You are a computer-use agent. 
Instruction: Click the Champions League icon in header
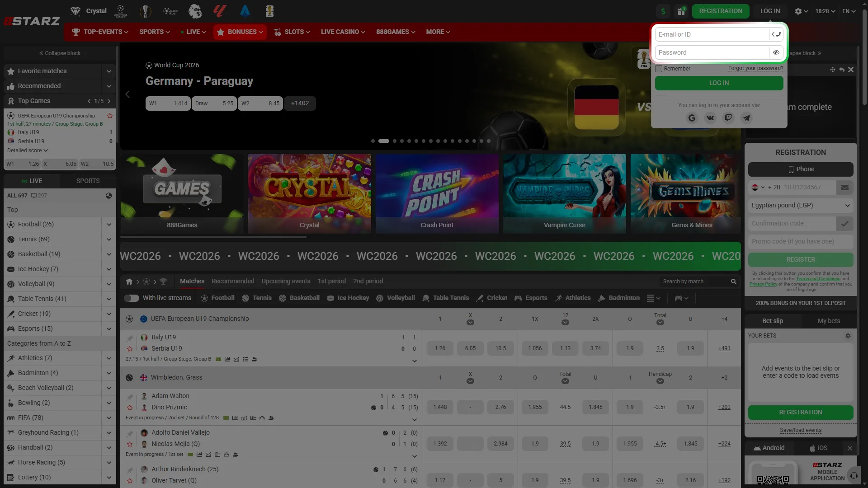point(121,11)
